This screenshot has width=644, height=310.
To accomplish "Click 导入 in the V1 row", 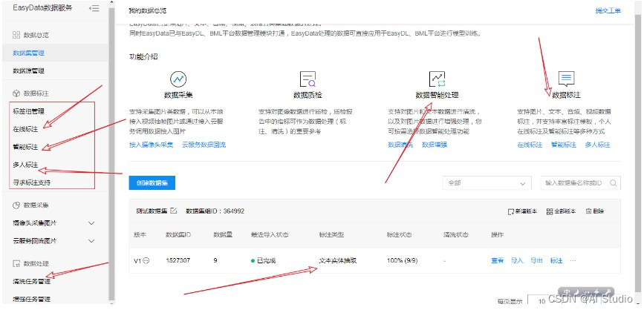I will 517,260.
